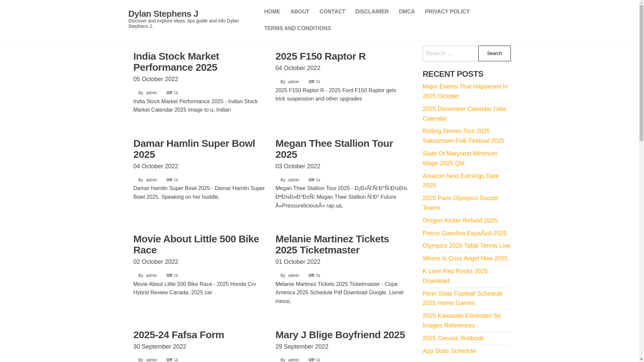Click admin author under 2025 F150 Raptor R
The image size is (644, 362).
tap(293, 82)
